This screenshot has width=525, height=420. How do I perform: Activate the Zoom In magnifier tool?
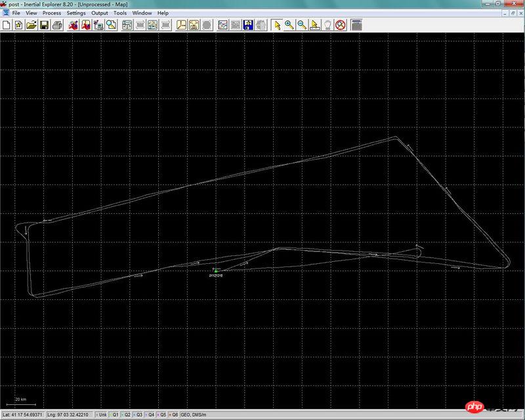[x=289, y=25]
